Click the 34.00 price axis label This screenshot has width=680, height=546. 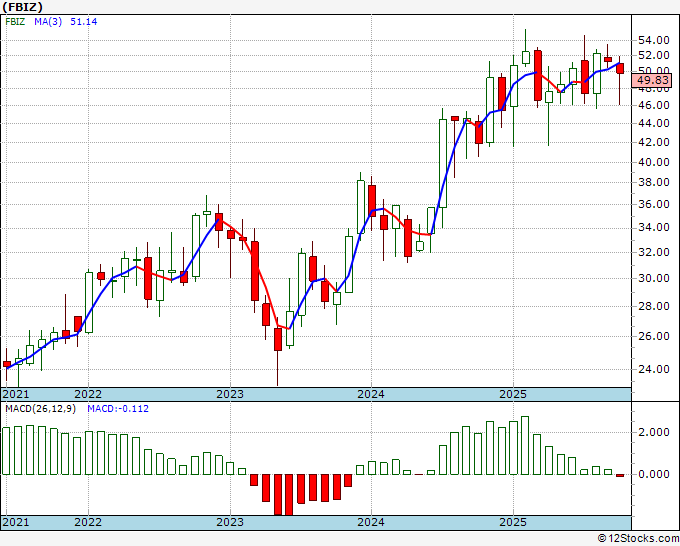(654, 227)
